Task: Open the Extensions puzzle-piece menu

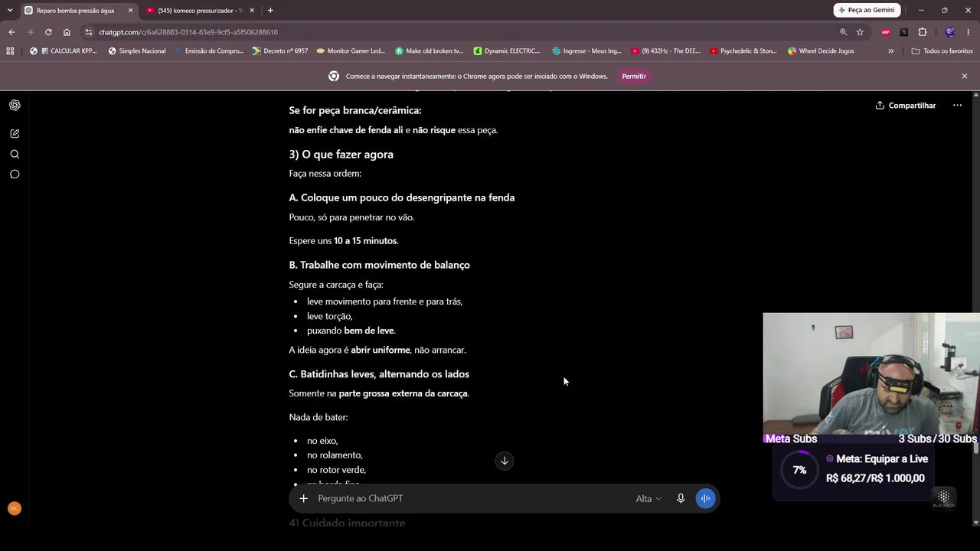Action: (922, 32)
